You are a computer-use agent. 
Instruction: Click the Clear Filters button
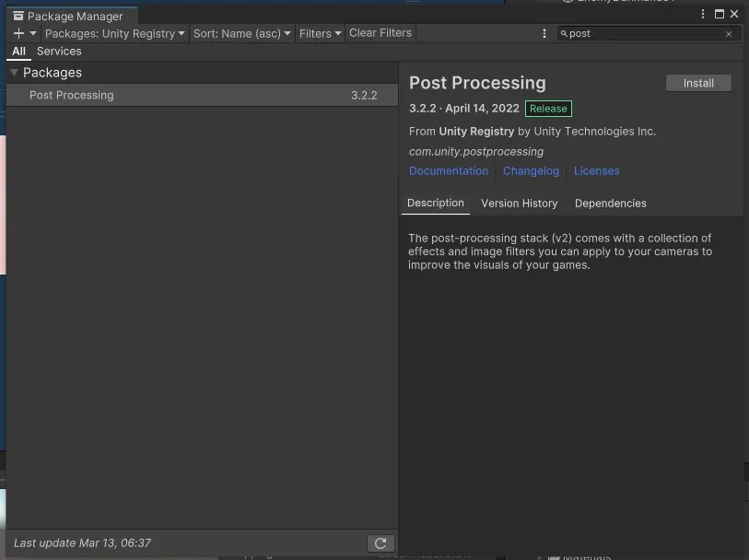pyautogui.click(x=380, y=33)
